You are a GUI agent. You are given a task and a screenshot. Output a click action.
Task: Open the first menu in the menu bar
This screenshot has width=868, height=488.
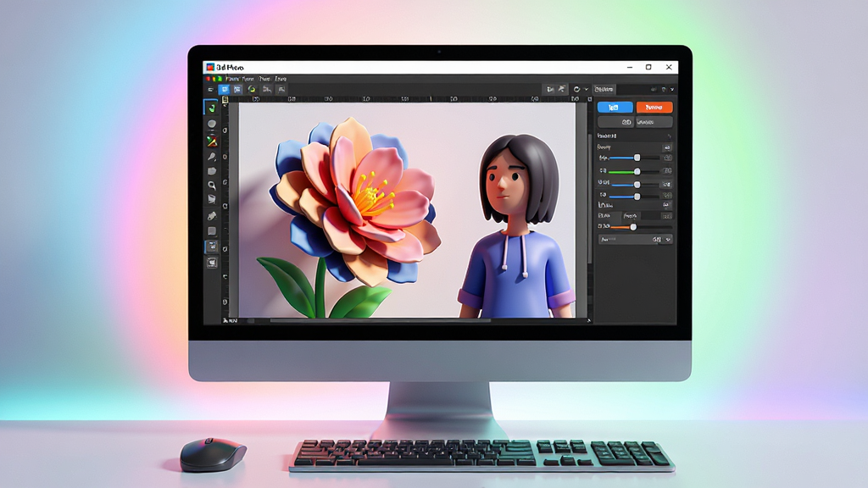232,79
